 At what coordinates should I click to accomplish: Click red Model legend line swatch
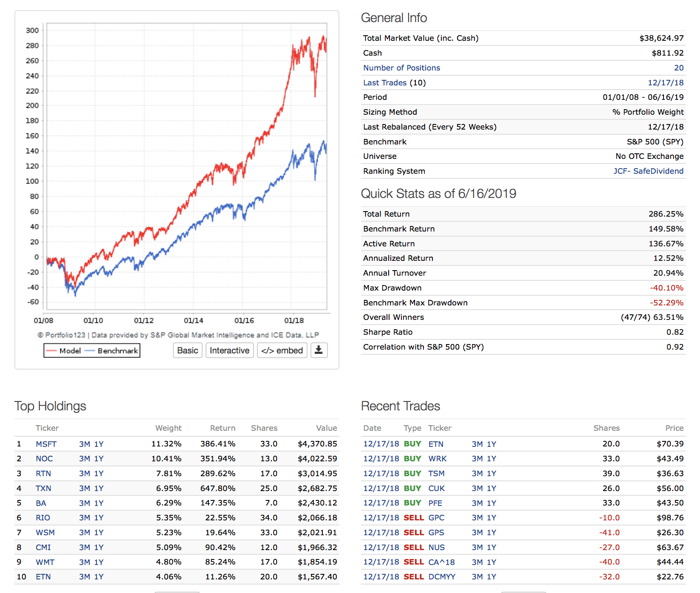51,351
